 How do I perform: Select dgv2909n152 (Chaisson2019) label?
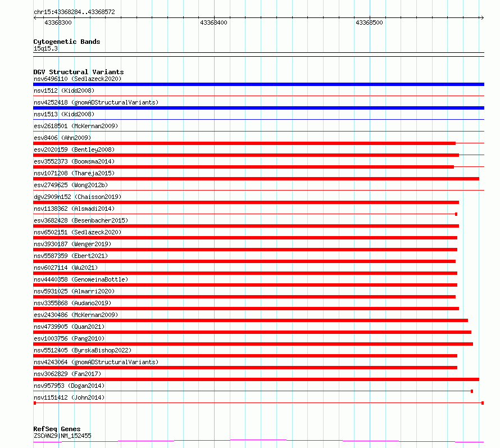(x=78, y=197)
